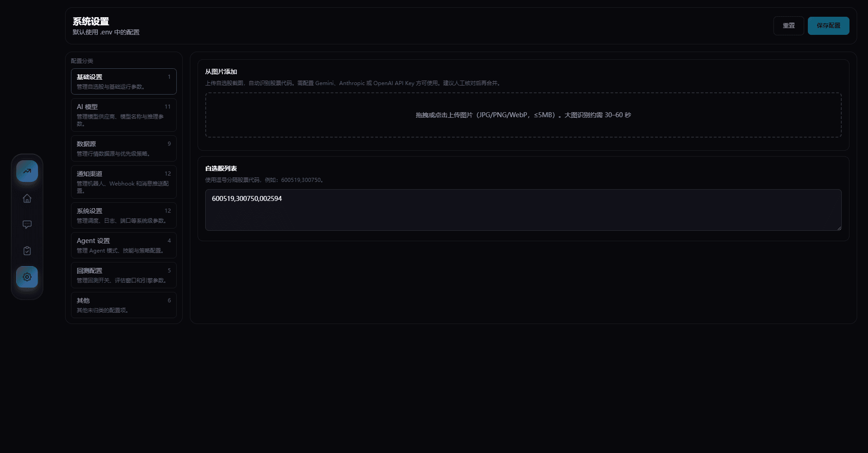Viewport: 868px width, 453px height.
Task: Click the stock trend chart sidebar icon
Action: click(x=27, y=171)
